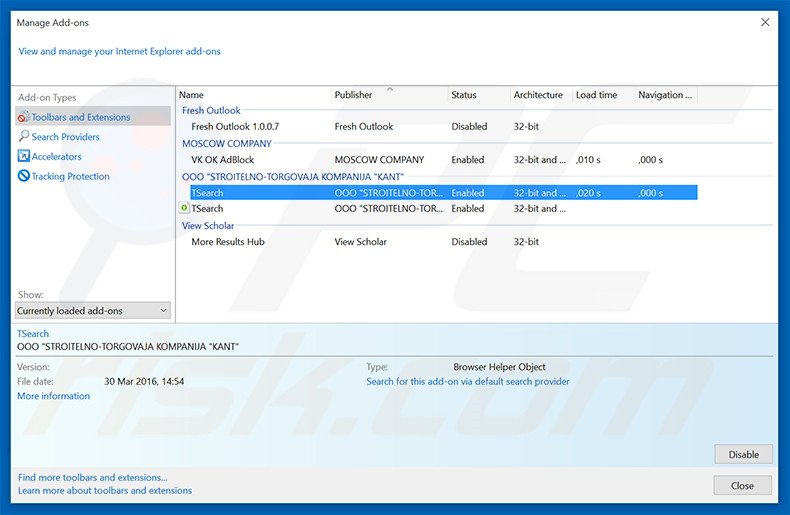Click the ,020 s load time cell
790x515 pixels.
coord(588,193)
